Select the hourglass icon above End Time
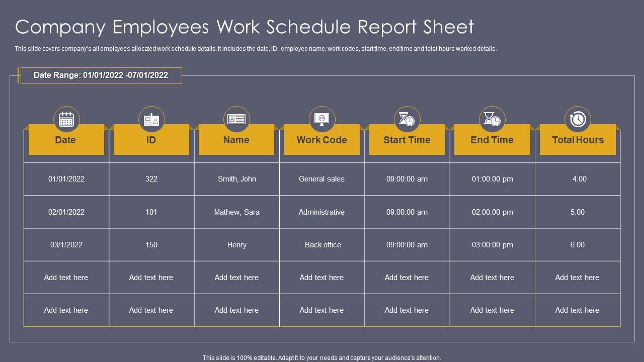This screenshot has width=644, height=362. point(492,119)
